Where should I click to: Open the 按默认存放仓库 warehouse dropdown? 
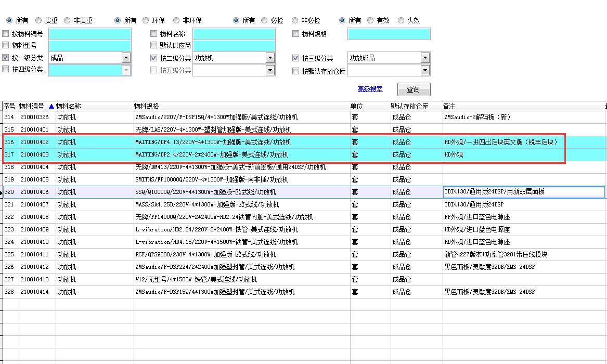pyautogui.click(x=425, y=70)
